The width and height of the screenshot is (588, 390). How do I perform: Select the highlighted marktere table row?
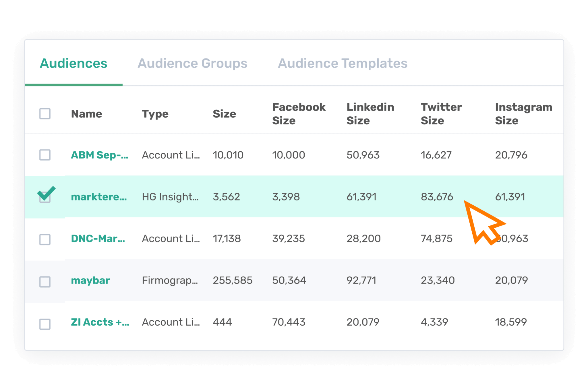pos(258,197)
